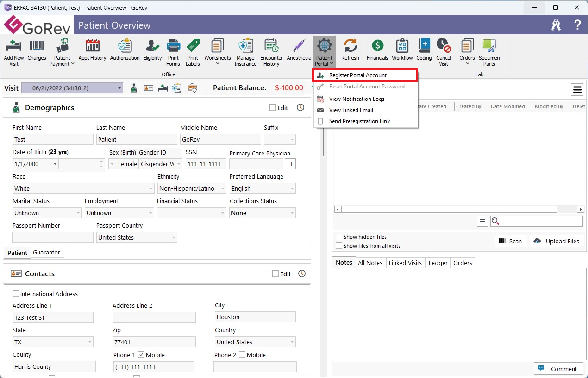Switch to the Linked Visits tab
This screenshot has height=378, width=588.
coord(405,263)
